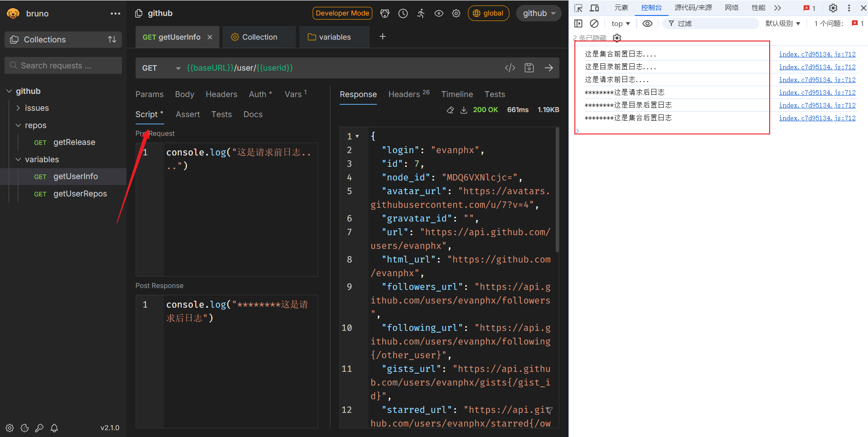Open index.c7d95134.js:712 link for 这是集合后置日志

tap(817, 118)
